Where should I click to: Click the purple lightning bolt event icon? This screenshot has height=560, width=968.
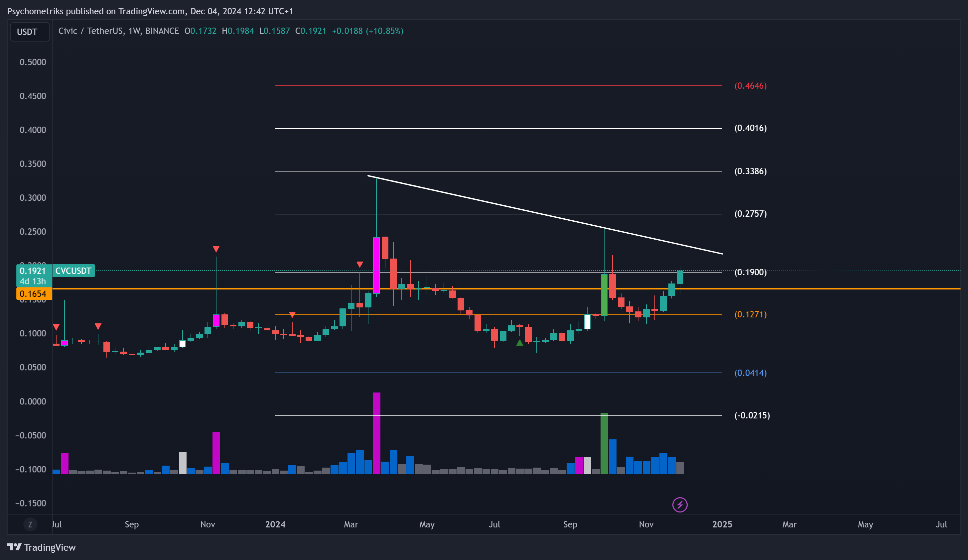pyautogui.click(x=680, y=505)
